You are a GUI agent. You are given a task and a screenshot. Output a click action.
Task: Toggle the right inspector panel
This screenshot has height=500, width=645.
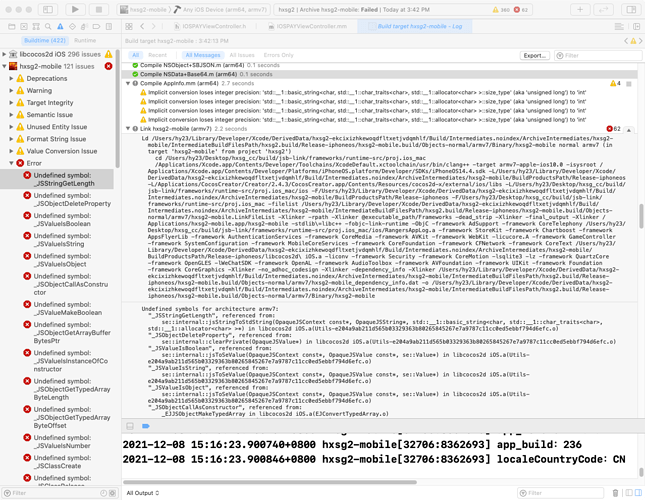(x=631, y=9)
